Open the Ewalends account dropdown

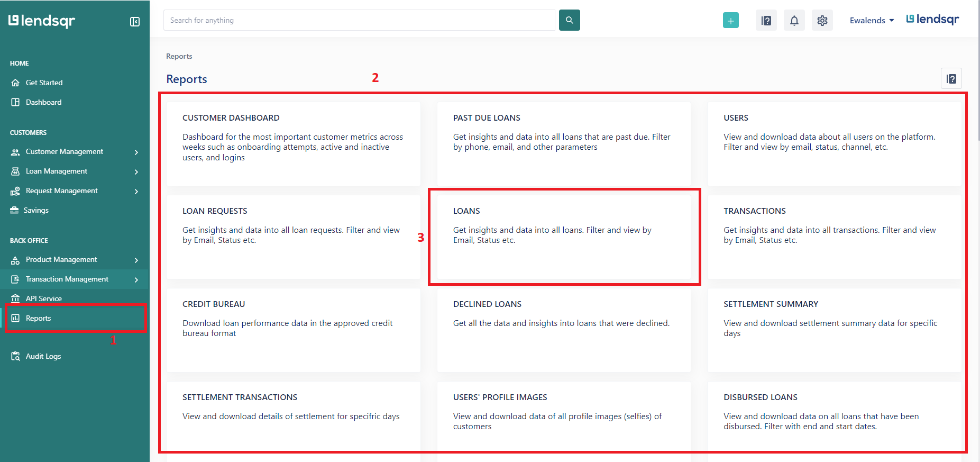pyautogui.click(x=872, y=21)
